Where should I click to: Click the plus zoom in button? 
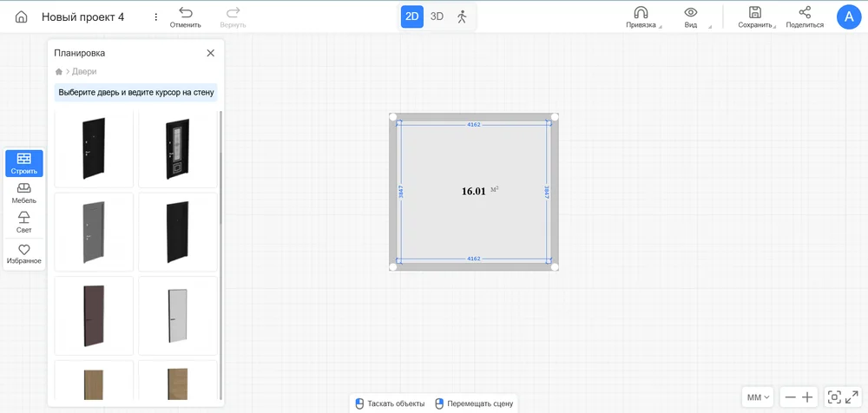point(807,397)
